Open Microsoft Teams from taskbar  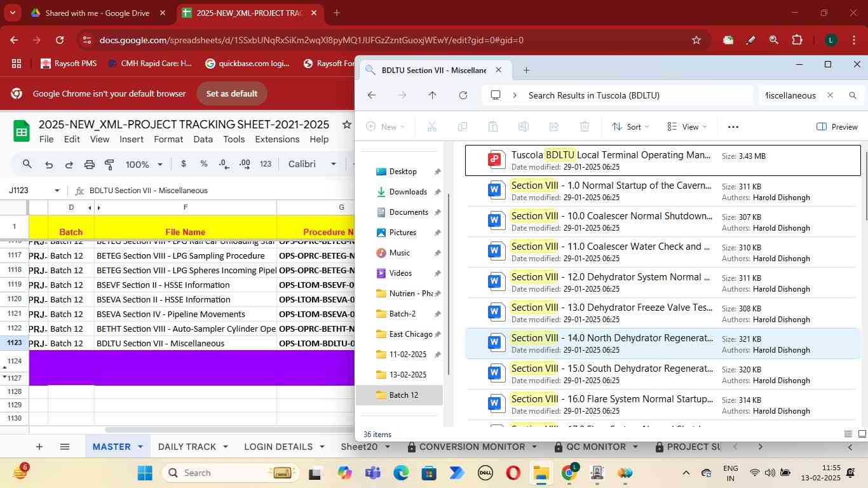click(373, 473)
